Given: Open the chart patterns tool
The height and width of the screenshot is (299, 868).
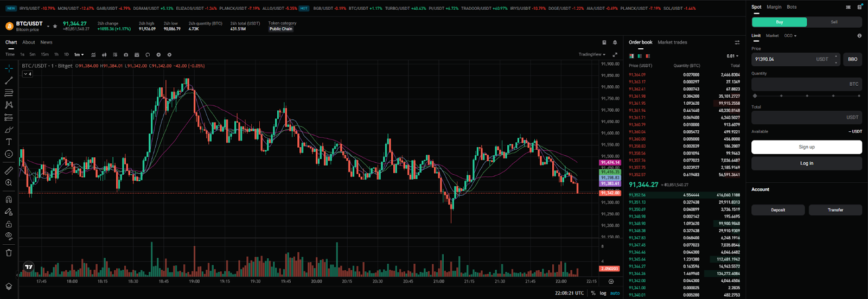Looking at the screenshot, I should (x=9, y=105).
